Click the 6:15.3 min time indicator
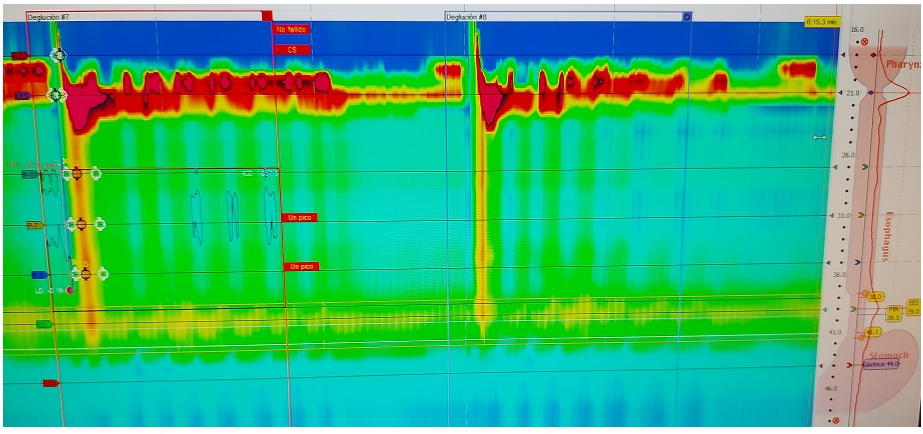 [822, 21]
